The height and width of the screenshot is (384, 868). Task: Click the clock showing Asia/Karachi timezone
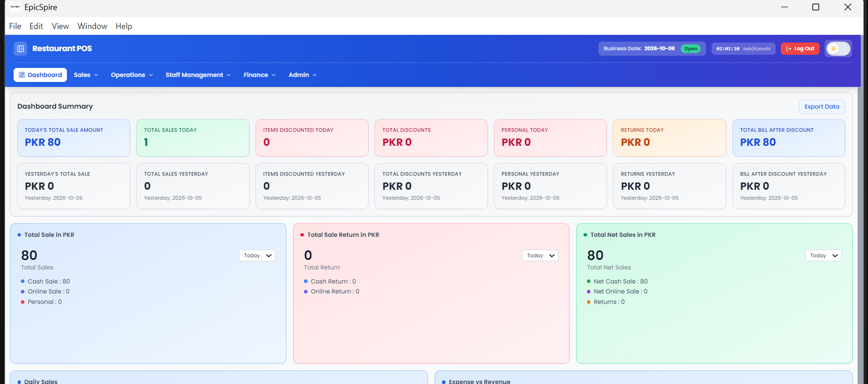[743, 48]
